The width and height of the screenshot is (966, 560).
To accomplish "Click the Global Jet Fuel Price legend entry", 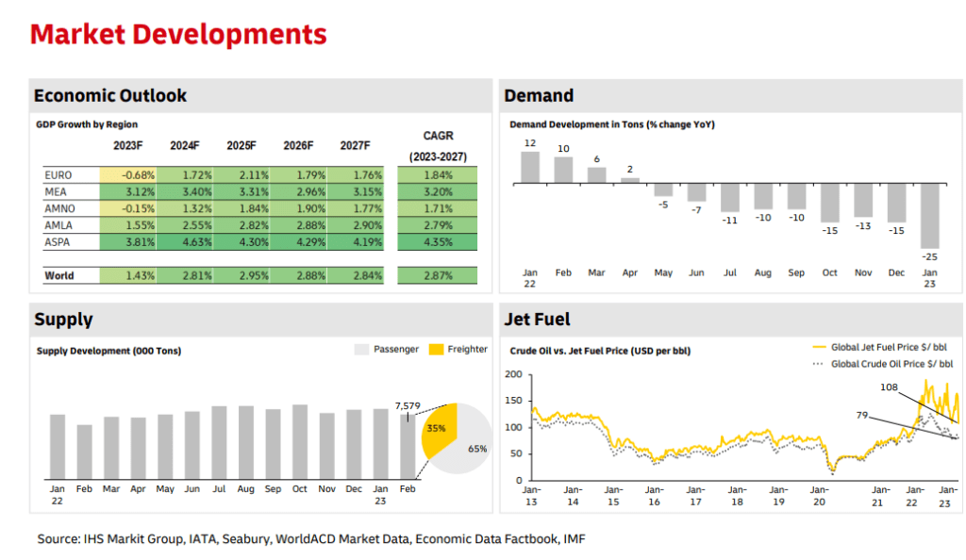I will (x=880, y=347).
